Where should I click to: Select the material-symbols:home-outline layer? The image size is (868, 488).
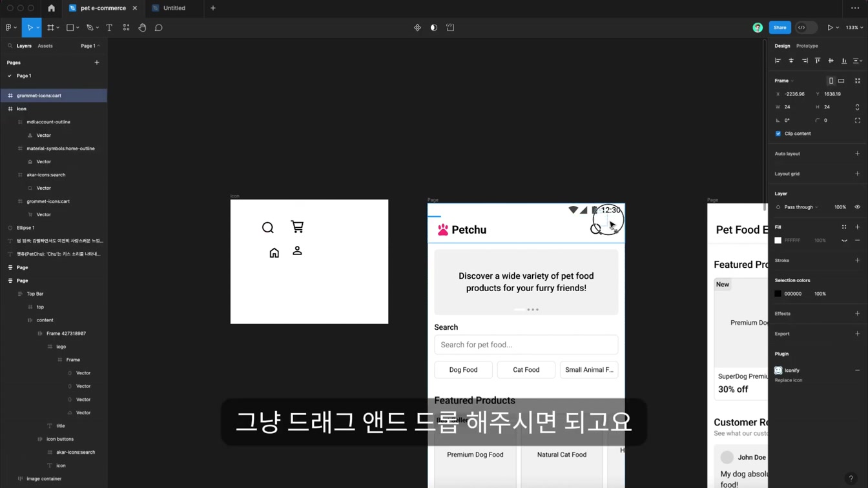(x=54, y=148)
